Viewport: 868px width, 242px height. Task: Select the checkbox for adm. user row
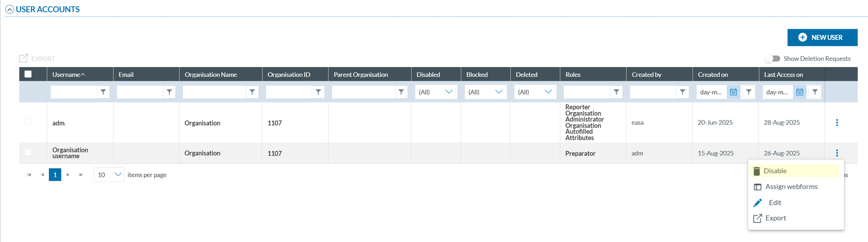coord(28,122)
